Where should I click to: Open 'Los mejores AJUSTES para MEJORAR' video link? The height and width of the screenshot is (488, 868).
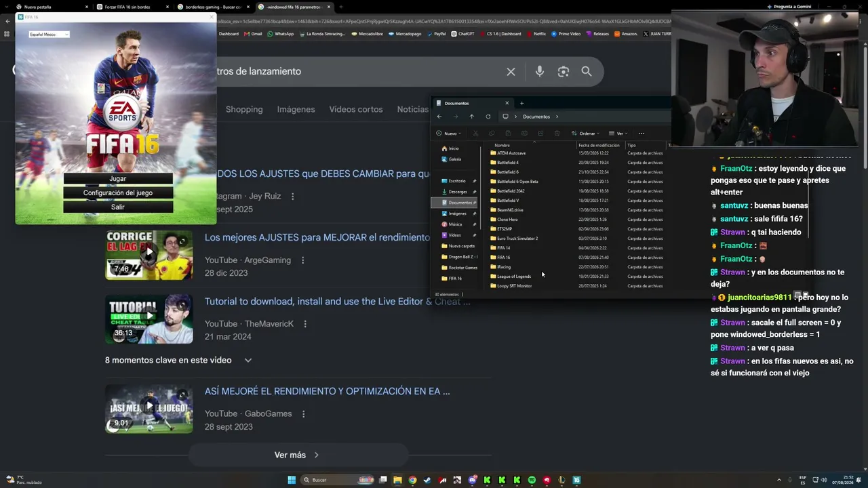click(x=317, y=237)
